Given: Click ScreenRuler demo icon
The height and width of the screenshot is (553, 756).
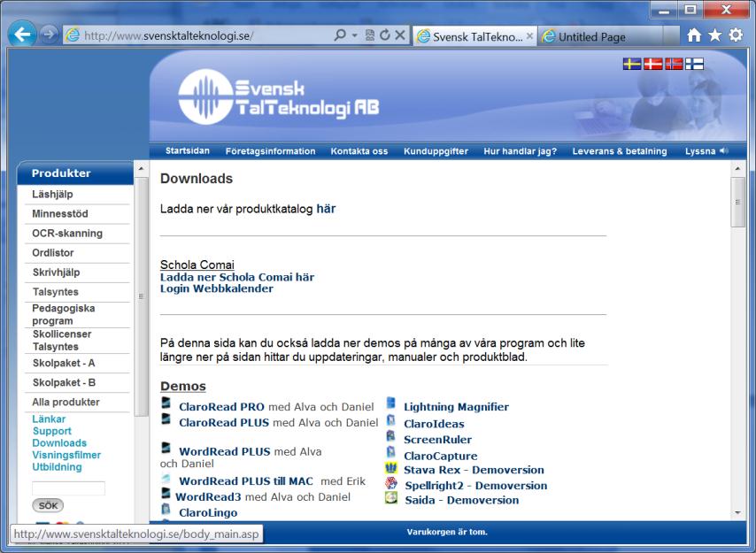Looking at the screenshot, I should [x=391, y=436].
